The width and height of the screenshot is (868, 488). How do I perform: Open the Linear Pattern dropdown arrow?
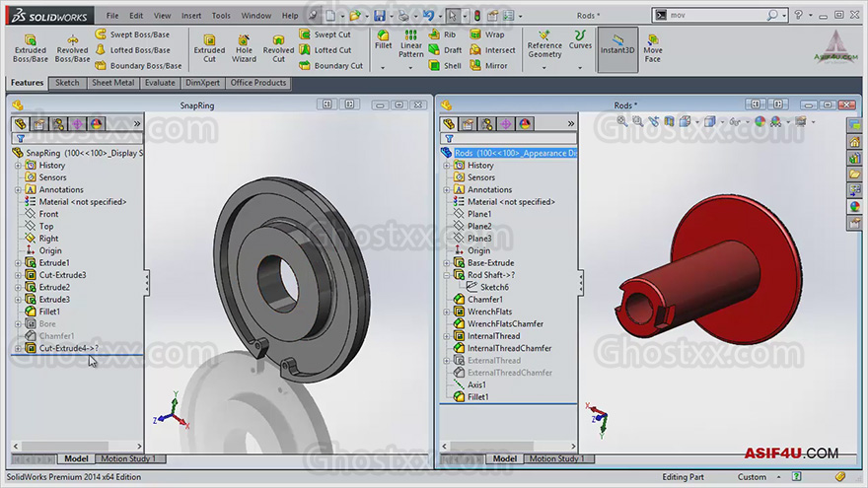coord(410,67)
